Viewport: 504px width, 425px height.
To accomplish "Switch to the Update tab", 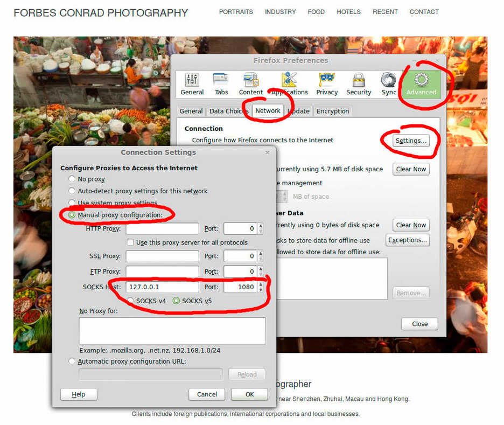I will [x=299, y=111].
